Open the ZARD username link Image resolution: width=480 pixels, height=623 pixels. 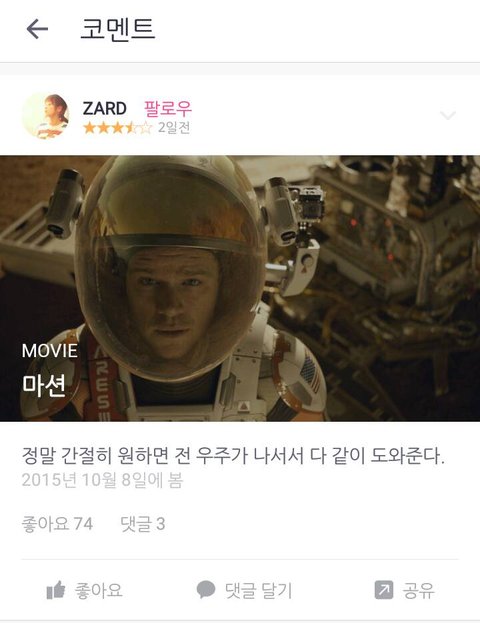coord(105,108)
